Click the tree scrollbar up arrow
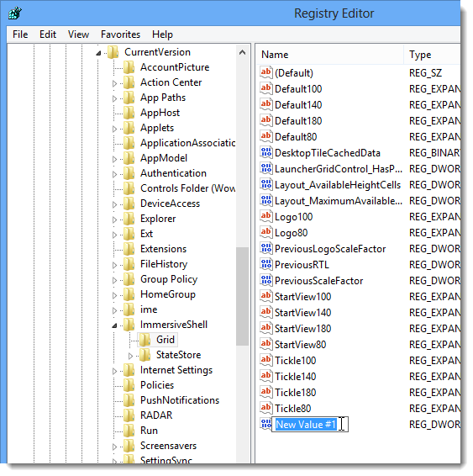 pos(242,52)
